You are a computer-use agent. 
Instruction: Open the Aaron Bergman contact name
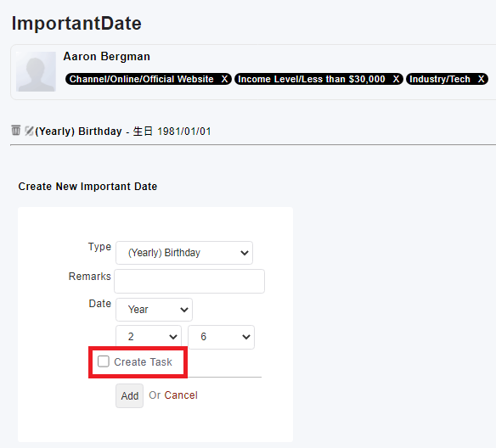point(107,57)
